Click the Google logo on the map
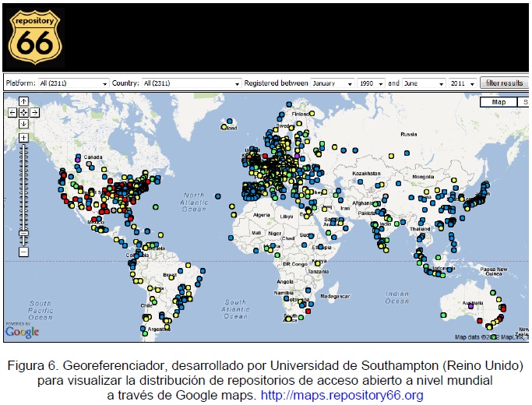 [x=22, y=332]
